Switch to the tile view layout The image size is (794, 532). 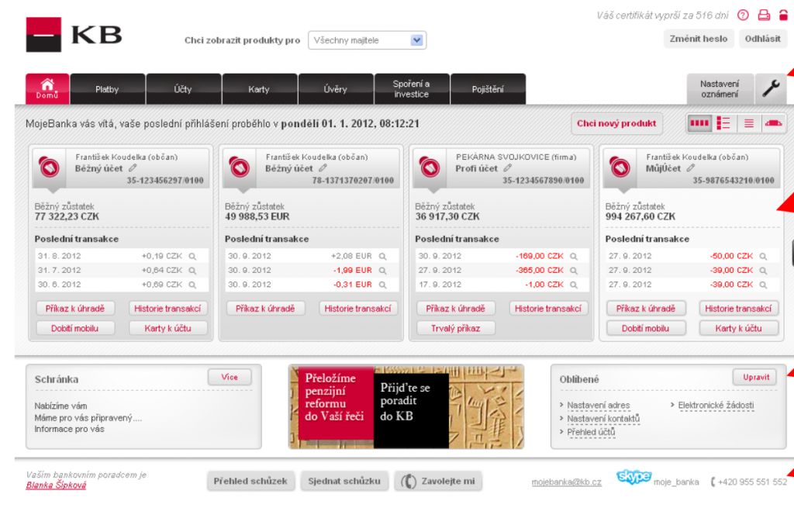[699, 123]
